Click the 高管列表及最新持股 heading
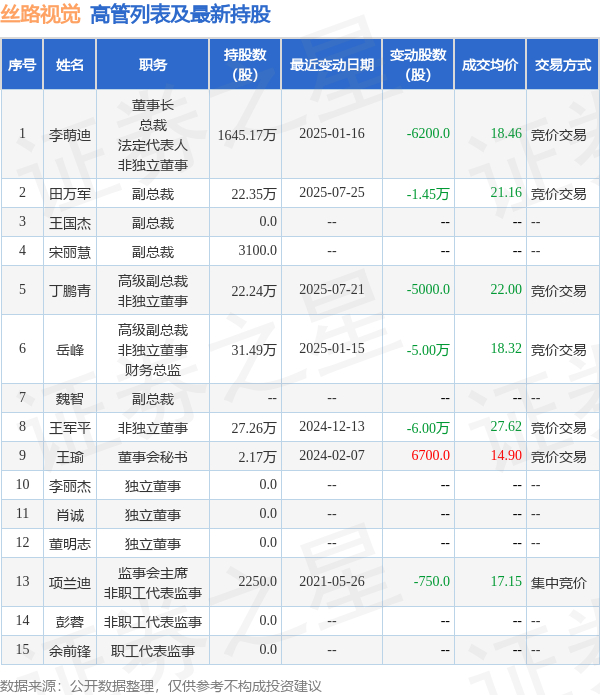This screenshot has height=695, width=600. click(x=180, y=15)
